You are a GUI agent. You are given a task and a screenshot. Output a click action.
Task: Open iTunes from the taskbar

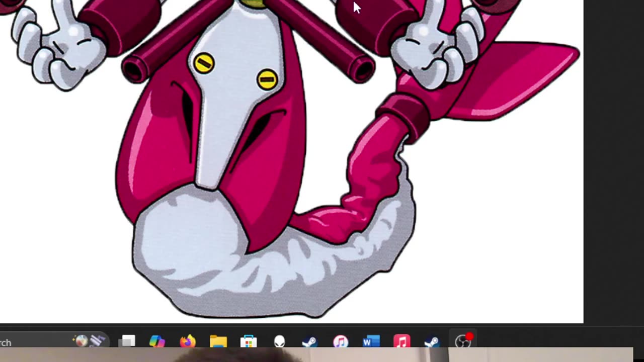pyautogui.click(x=341, y=342)
